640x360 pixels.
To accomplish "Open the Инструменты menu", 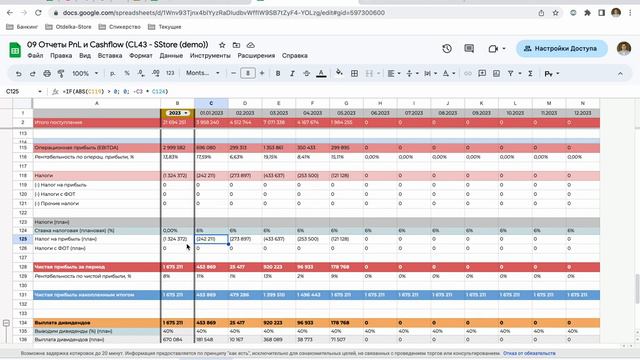I will pyautogui.click(x=210, y=56).
